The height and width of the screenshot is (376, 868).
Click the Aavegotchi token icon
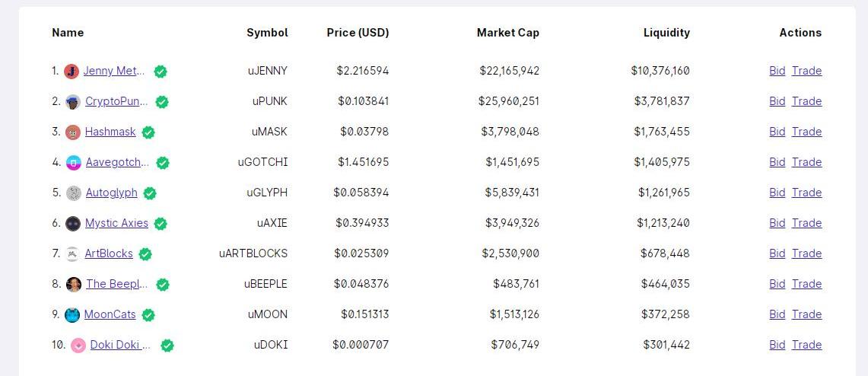tap(74, 163)
